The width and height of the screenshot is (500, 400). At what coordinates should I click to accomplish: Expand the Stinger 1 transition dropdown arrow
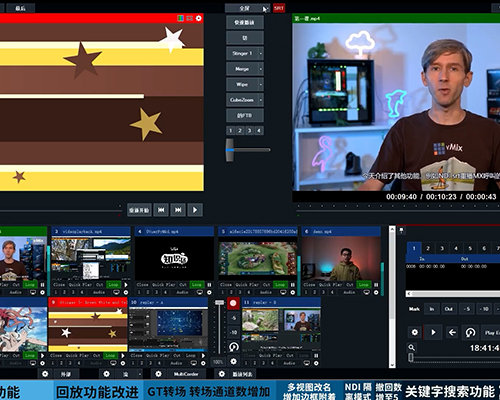261,53
